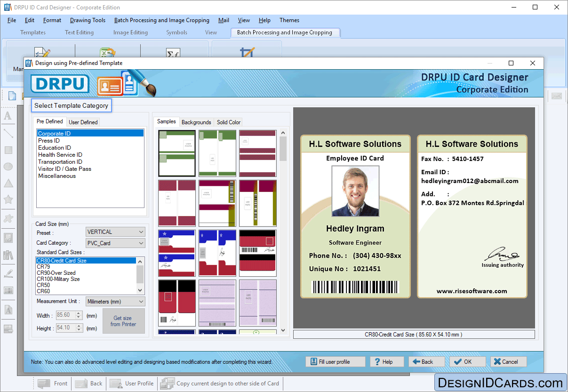Image resolution: width=568 pixels, height=392 pixels.
Task: Open the Themes menu
Action: [x=289, y=20]
